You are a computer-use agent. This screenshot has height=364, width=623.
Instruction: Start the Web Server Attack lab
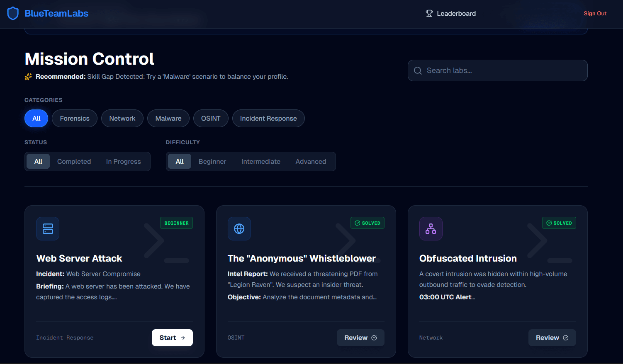coord(172,337)
